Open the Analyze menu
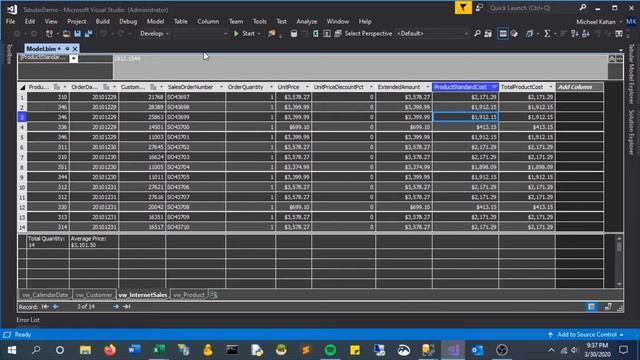 point(307,21)
